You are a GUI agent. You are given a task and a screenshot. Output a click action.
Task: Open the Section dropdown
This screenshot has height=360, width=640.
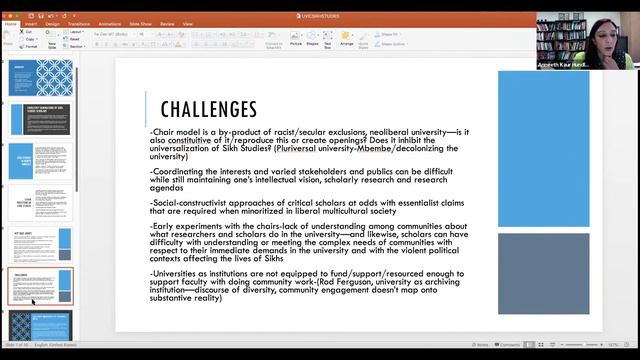74,47
